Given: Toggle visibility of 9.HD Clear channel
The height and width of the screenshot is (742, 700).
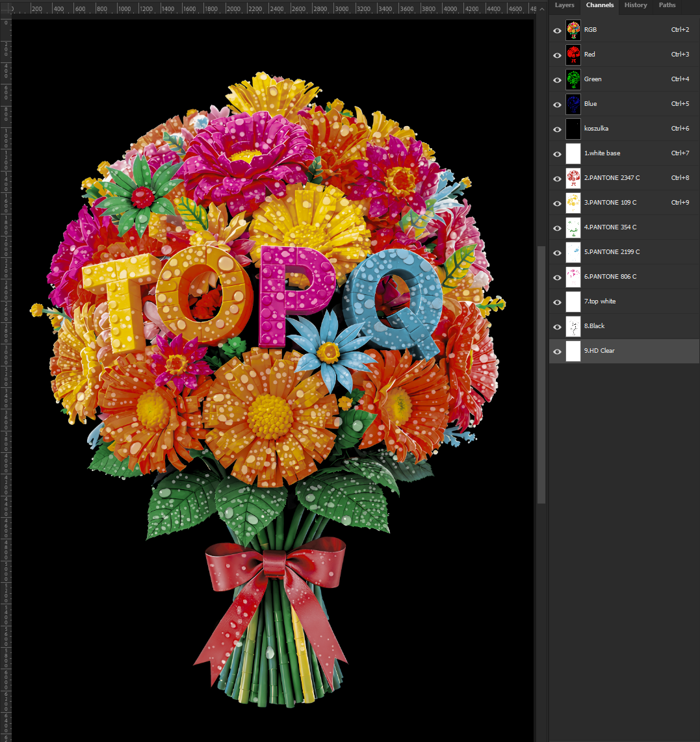Looking at the screenshot, I should 557,352.
